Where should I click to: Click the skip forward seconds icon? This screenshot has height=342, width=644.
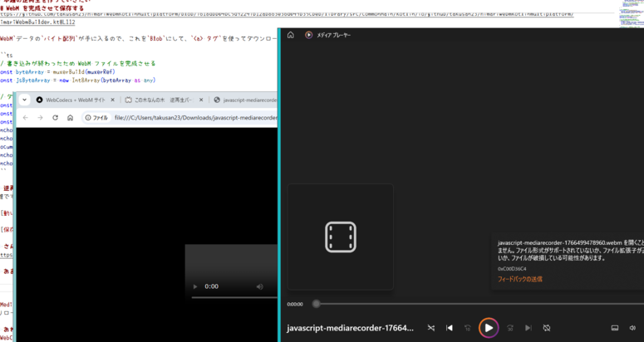509,328
